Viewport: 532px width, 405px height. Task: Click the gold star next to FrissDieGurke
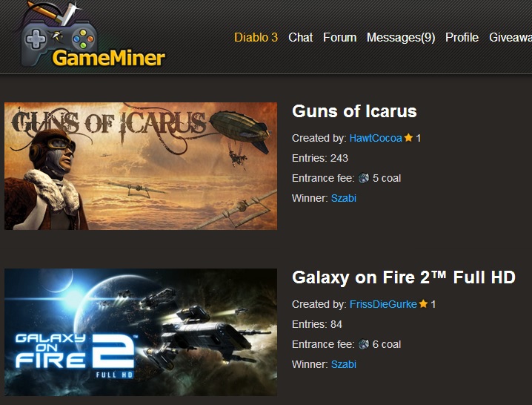coord(423,304)
